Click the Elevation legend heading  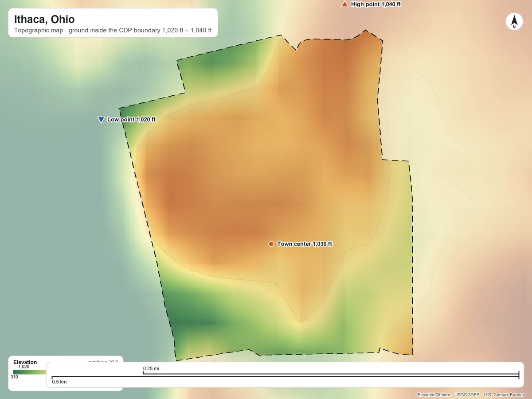tap(25, 362)
